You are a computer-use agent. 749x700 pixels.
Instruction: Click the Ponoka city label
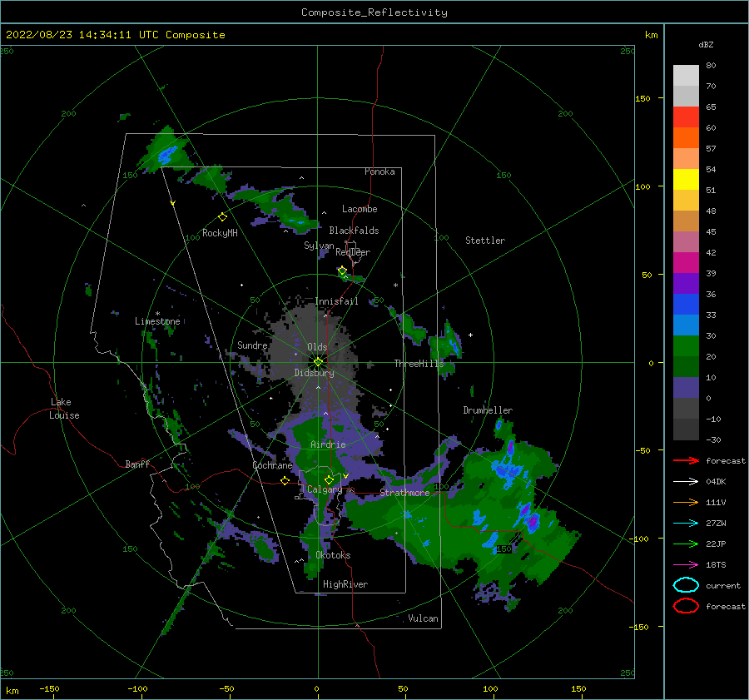379,171
